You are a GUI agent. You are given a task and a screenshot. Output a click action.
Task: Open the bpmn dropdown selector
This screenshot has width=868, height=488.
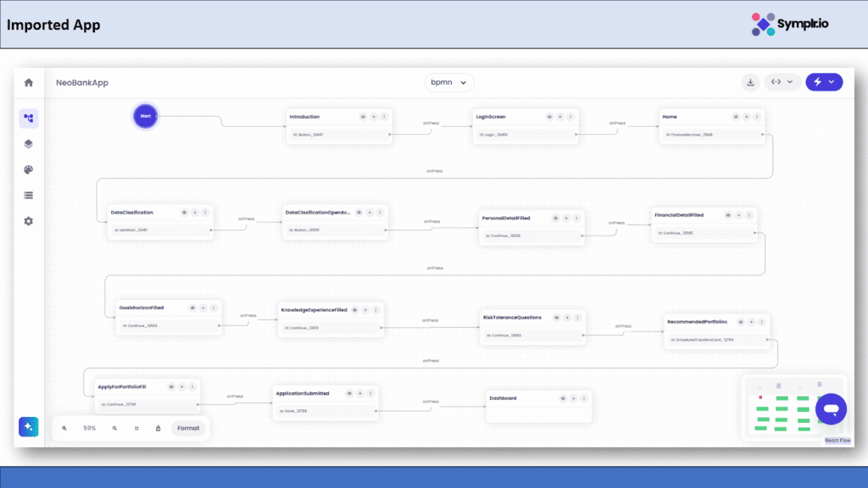tap(449, 82)
